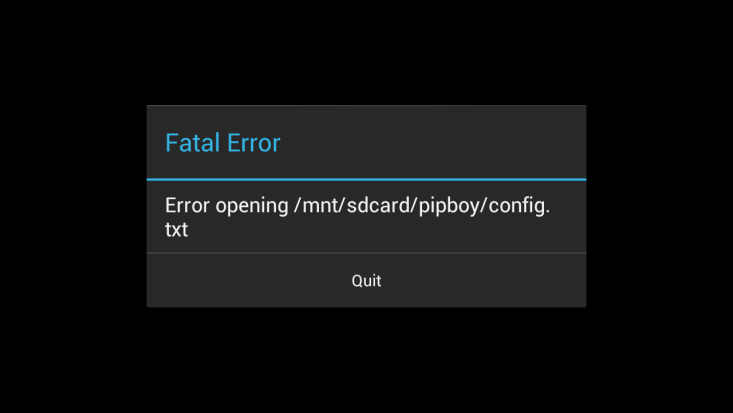
Task: Select the blue word Error in title
Action: 254,143
